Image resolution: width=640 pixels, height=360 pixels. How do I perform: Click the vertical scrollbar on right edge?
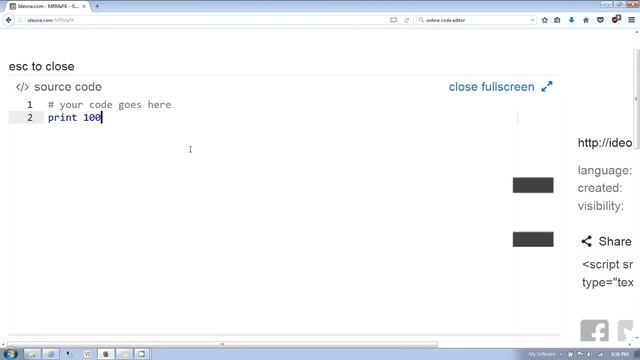pos(636,99)
